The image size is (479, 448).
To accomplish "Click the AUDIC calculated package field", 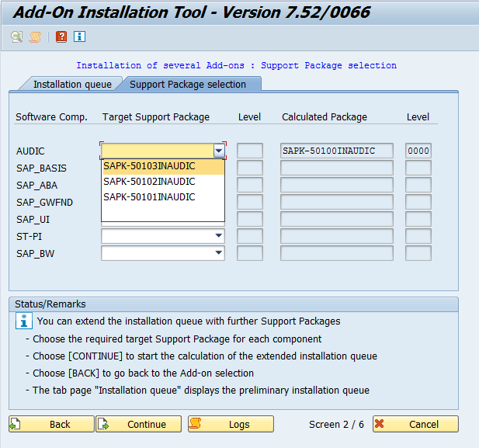I will 337,151.
